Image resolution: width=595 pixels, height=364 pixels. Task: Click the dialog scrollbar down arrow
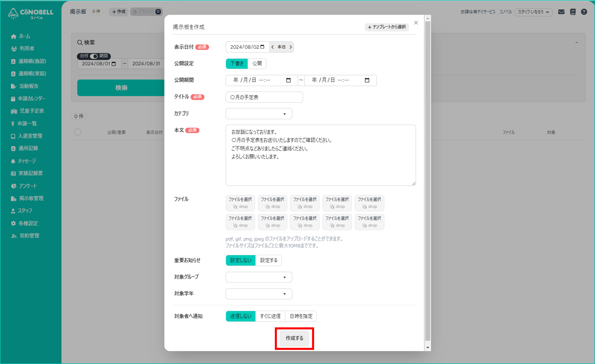[x=428, y=348]
